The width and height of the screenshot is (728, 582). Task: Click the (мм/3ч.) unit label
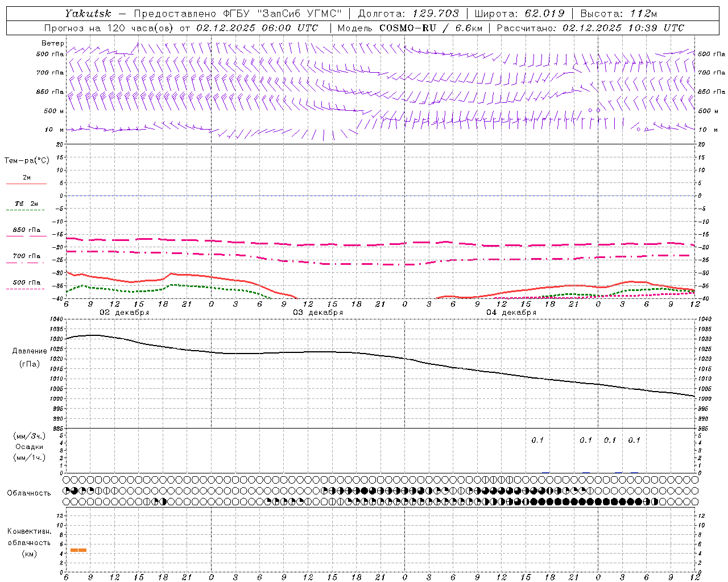click(x=30, y=436)
